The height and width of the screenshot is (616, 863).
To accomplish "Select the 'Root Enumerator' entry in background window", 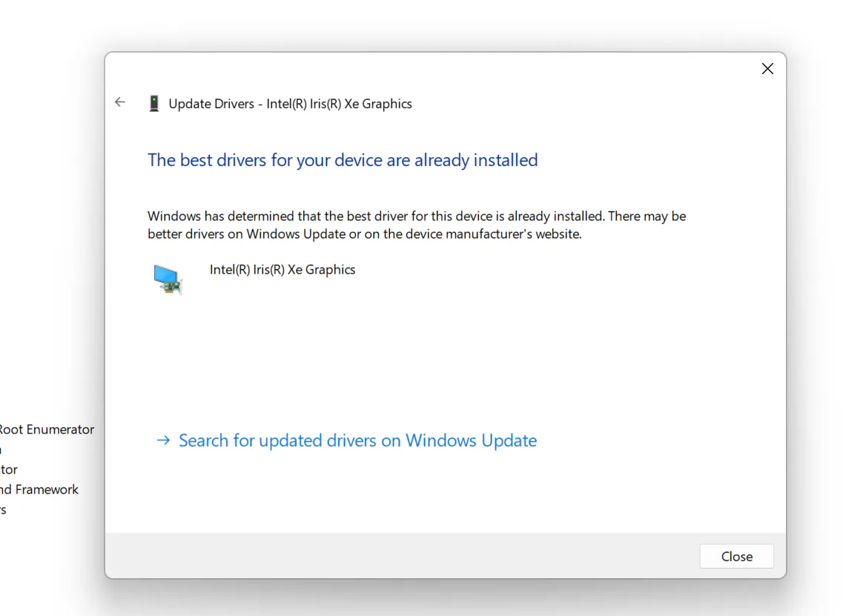I will point(47,429).
